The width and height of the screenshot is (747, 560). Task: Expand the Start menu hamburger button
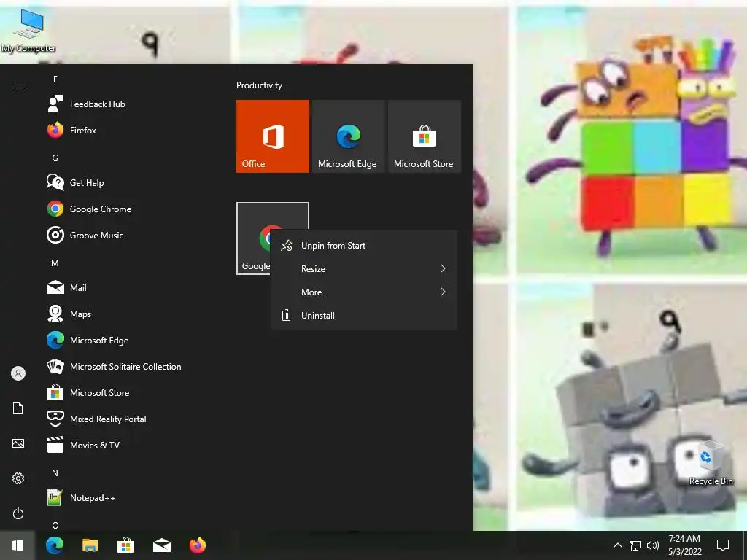pos(18,85)
